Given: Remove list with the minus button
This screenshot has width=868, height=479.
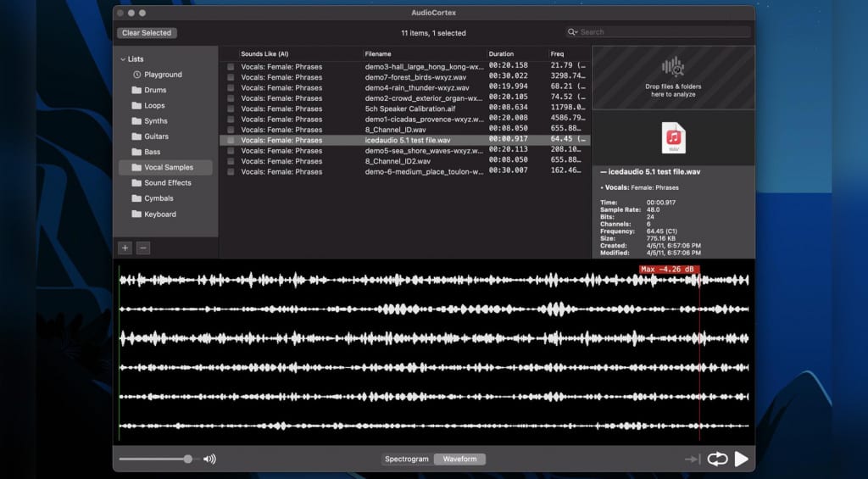Looking at the screenshot, I should 142,248.
